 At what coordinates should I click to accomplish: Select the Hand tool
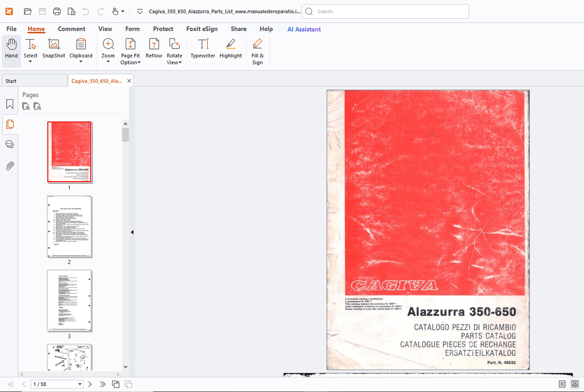point(11,49)
